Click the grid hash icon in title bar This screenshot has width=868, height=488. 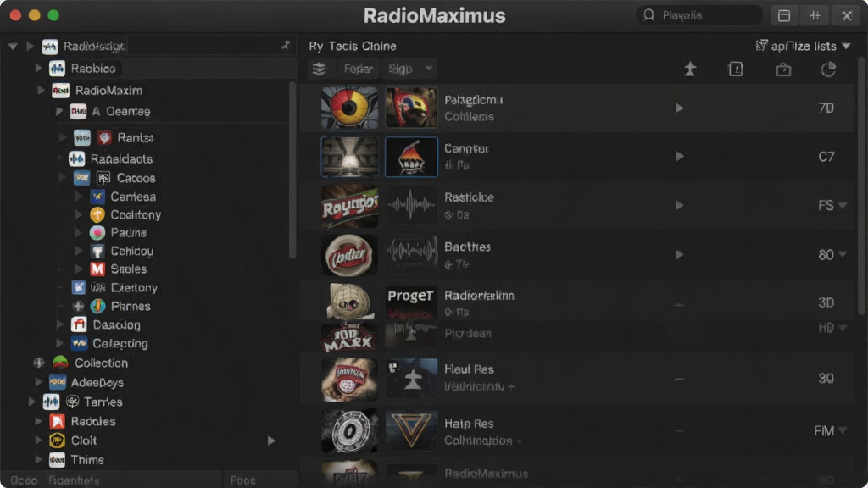(815, 15)
